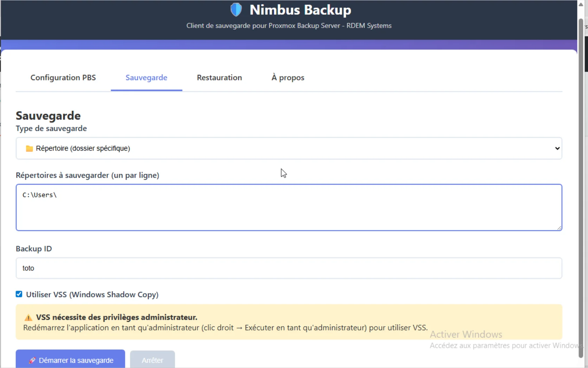Click the Nimbus Backup shield logo

point(236,9)
